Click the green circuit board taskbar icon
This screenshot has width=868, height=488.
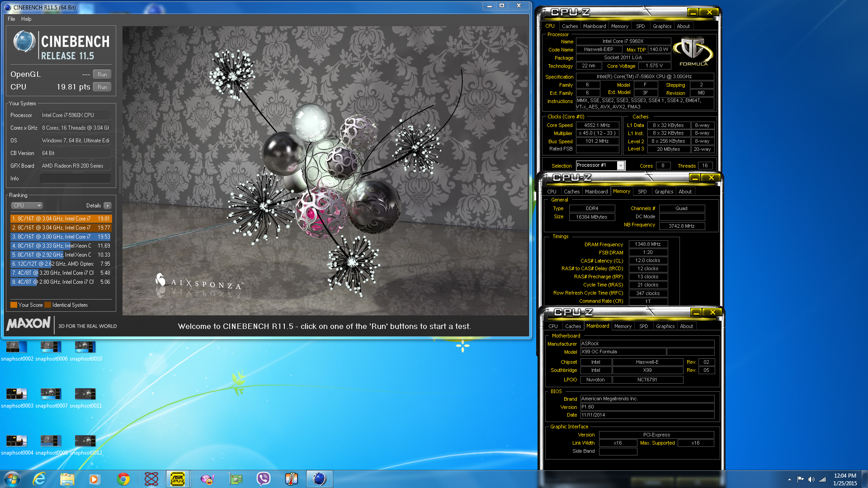coord(236,479)
